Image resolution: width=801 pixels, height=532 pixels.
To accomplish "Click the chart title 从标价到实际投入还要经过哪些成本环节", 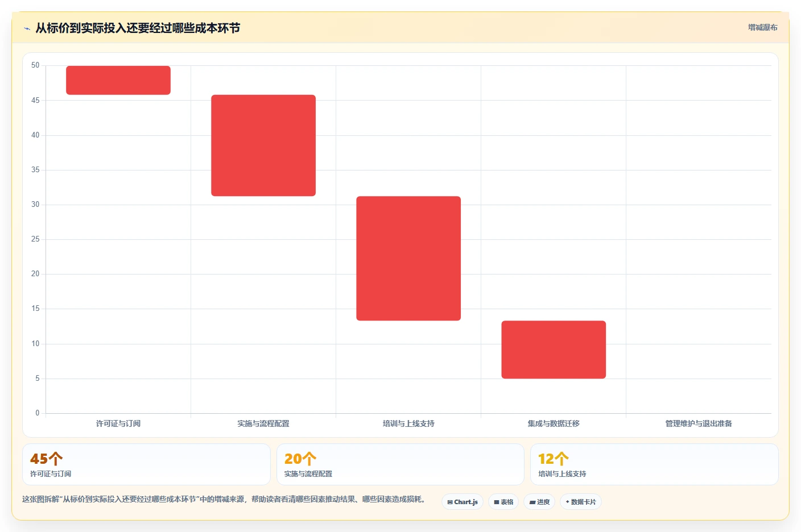I will [138, 28].
